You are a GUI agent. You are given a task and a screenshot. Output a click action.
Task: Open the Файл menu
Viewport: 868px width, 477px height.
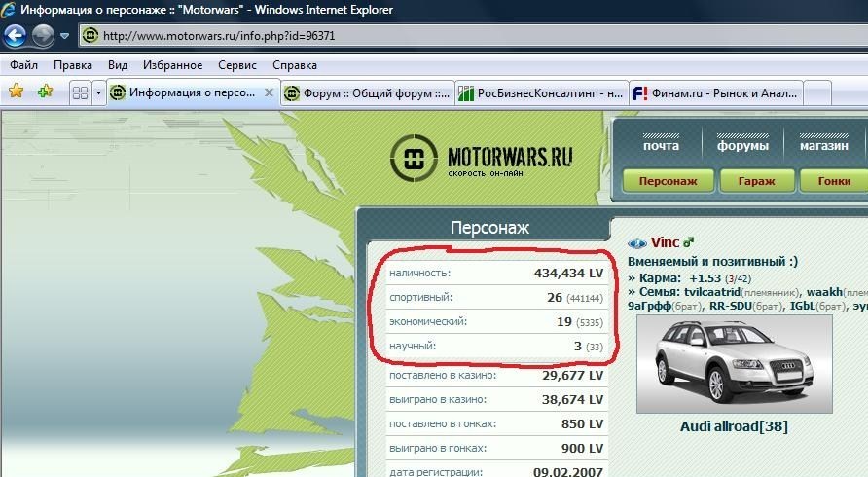(x=23, y=65)
